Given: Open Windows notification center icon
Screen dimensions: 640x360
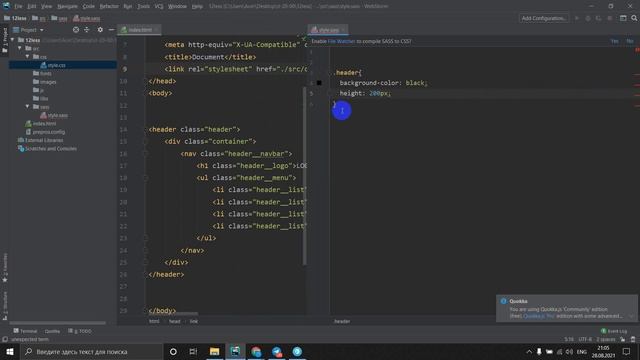Looking at the screenshot, I should 626,351.
